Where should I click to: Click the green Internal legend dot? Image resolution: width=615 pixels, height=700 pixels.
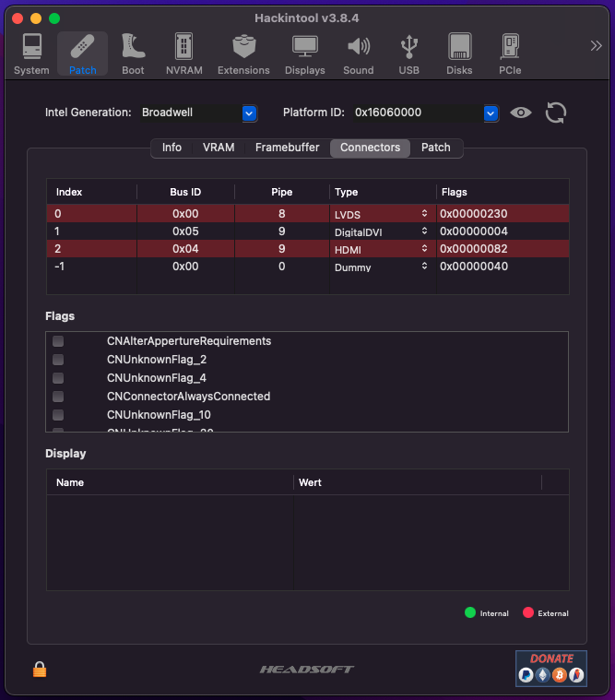point(470,612)
